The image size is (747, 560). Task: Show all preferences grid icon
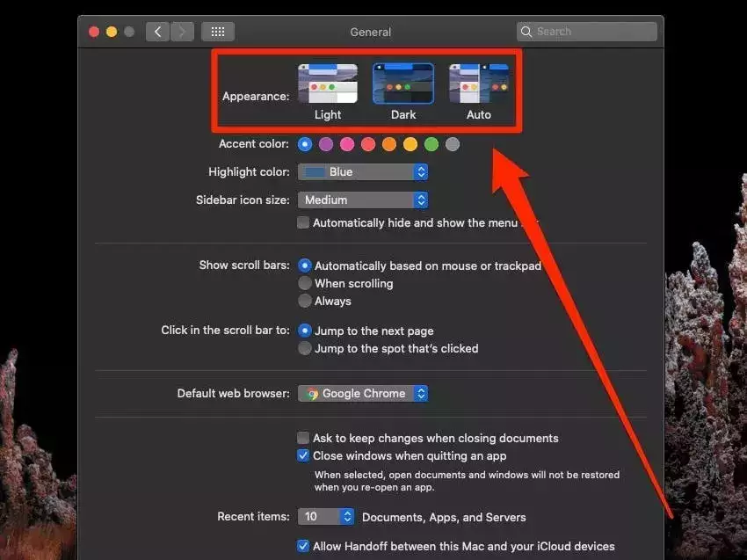click(218, 32)
